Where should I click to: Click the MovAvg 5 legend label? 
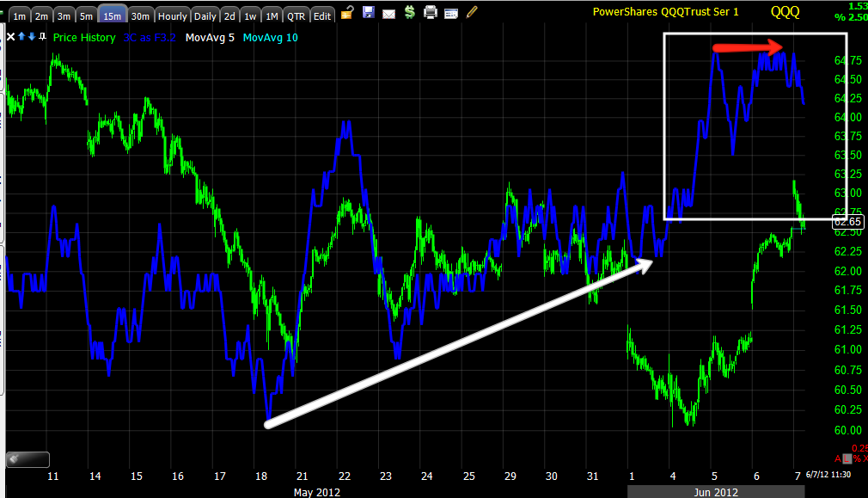pyautogui.click(x=210, y=38)
